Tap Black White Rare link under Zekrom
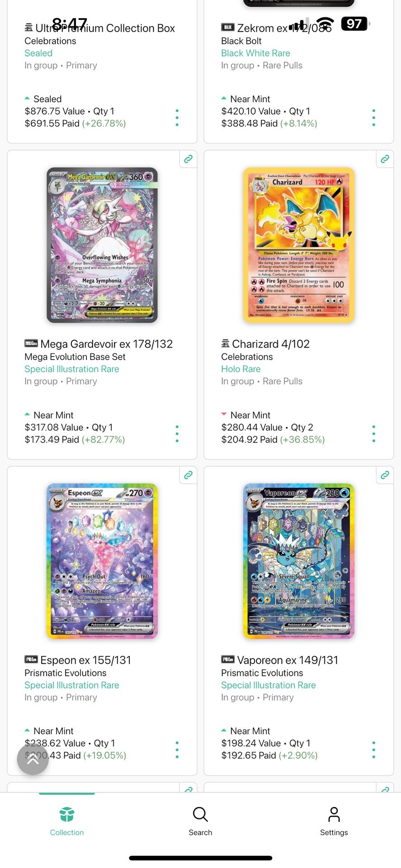Image resolution: width=401 pixels, height=868 pixels. tap(255, 53)
